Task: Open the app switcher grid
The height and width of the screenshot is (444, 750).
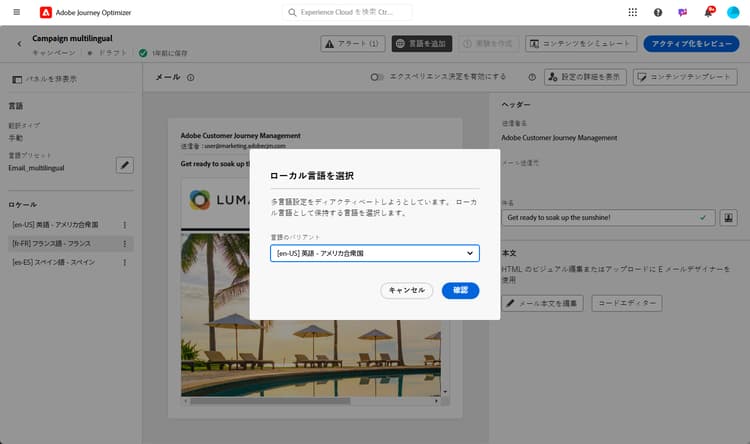Action: (632, 12)
